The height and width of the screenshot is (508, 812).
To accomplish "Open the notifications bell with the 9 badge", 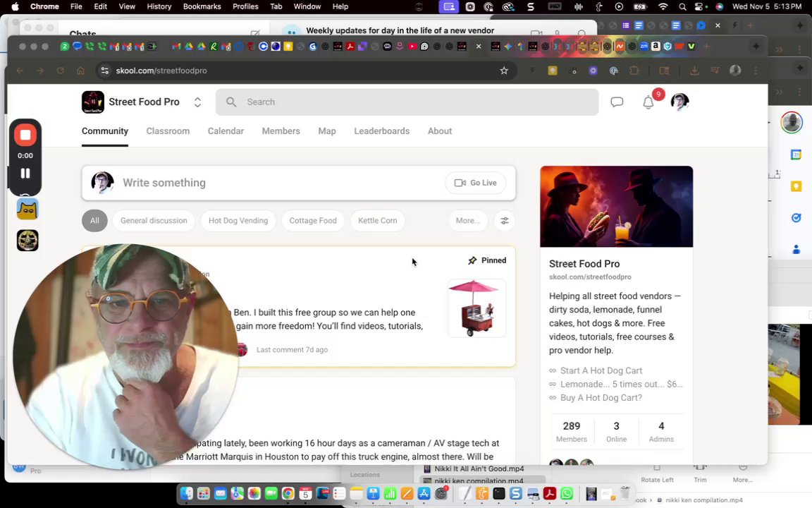I will (648, 102).
